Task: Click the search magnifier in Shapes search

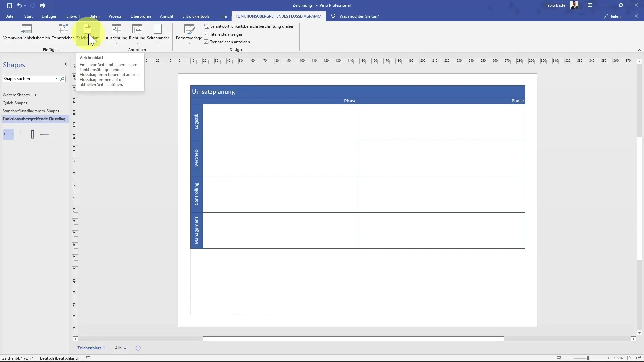Action: (x=62, y=79)
